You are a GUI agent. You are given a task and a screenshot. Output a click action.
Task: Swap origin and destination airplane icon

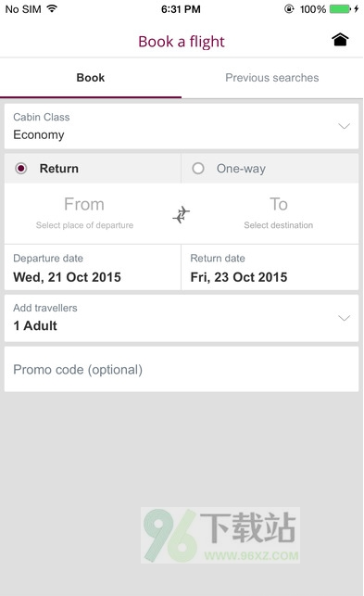click(182, 214)
